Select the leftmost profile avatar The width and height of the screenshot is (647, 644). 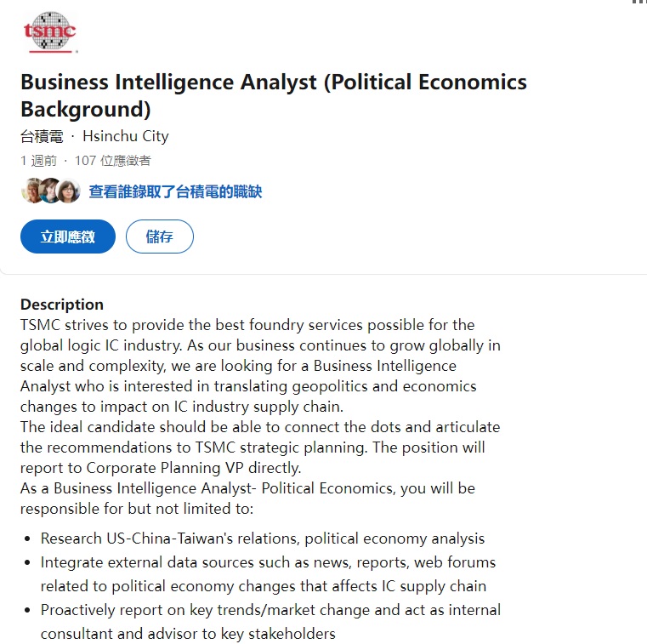[x=33, y=191]
